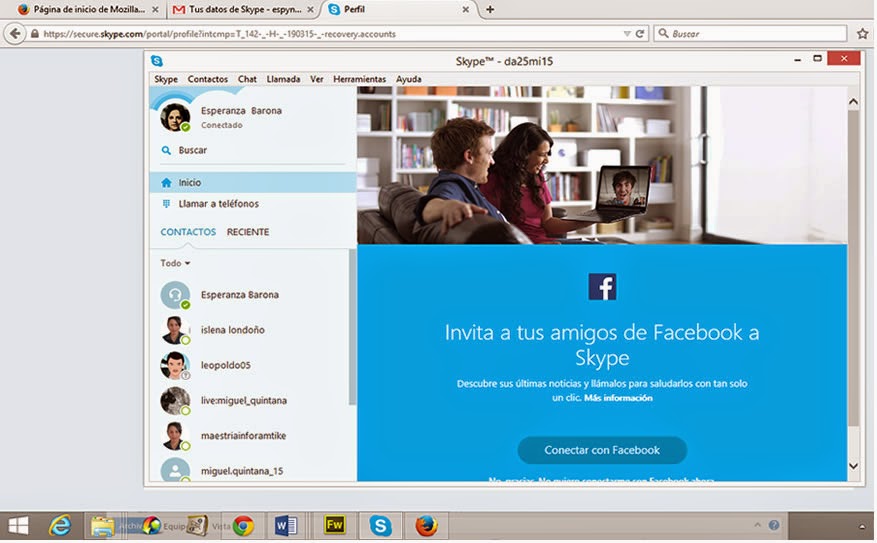
Task: Open File Explorer from the taskbar
Action: point(102,526)
